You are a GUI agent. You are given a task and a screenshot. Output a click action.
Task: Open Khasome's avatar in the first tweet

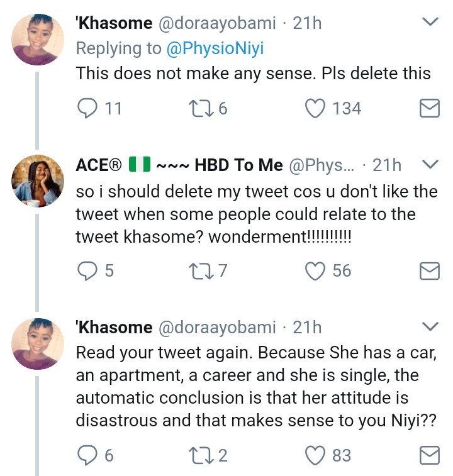pyautogui.click(x=38, y=39)
